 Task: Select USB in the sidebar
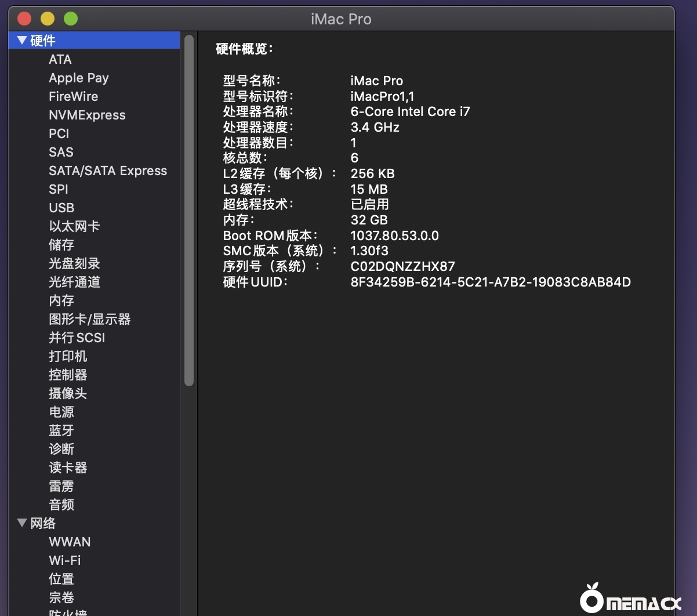pos(61,208)
